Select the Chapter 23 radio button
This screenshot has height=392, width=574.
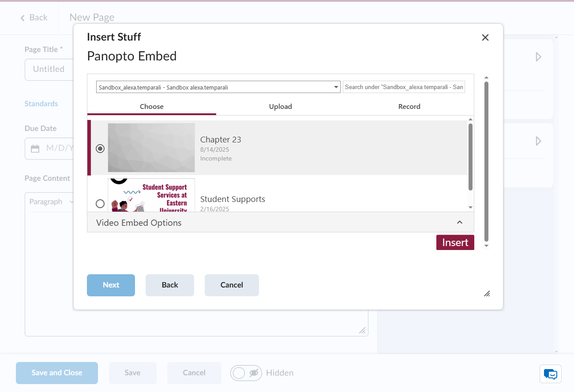click(x=100, y=149)
